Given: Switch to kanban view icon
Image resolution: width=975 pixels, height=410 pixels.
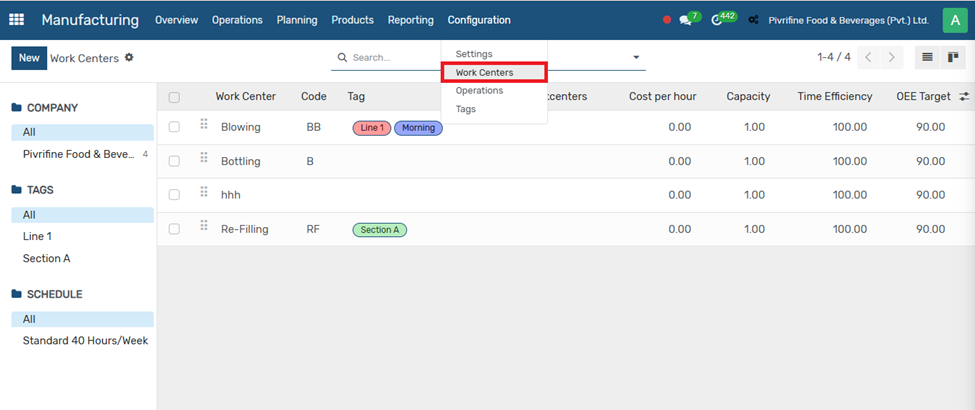Looking at the screenshot, I should pyautogui.click(x=953, y=58).
